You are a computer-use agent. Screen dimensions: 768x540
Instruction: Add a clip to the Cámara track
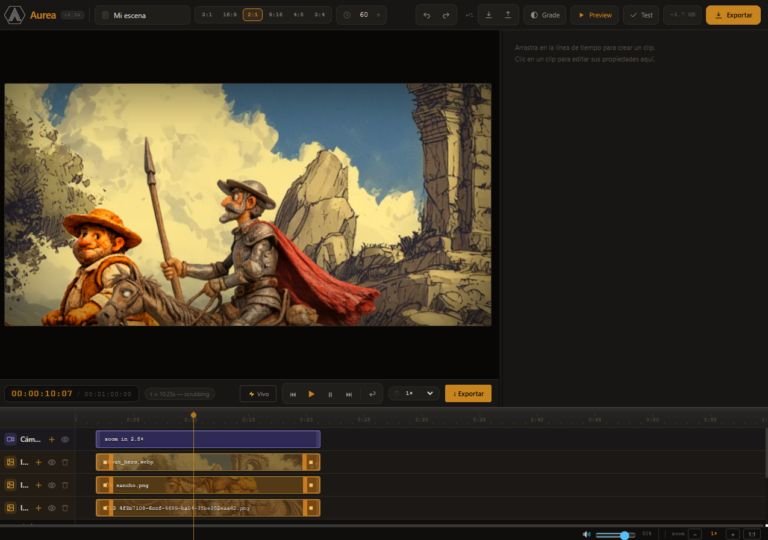click(x=51, y=439)
